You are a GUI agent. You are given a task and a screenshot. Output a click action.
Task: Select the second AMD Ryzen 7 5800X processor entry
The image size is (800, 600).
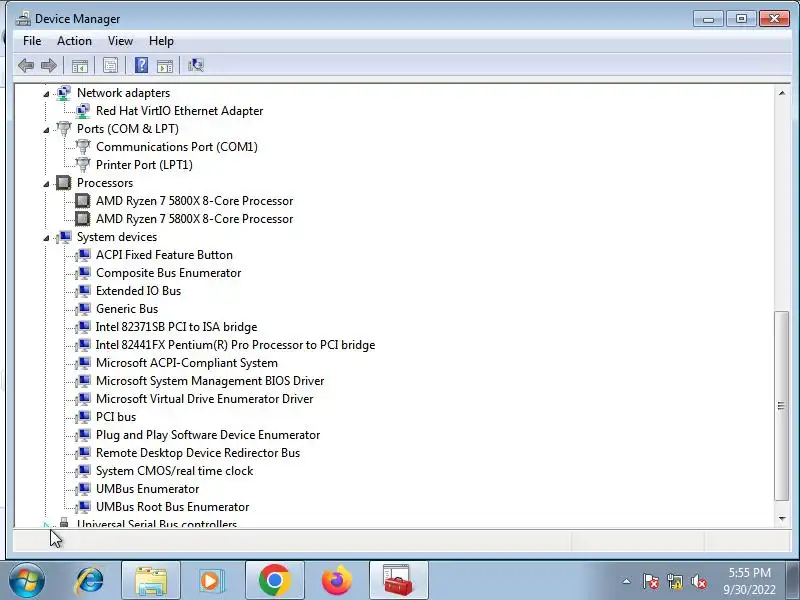pos(194,219)
